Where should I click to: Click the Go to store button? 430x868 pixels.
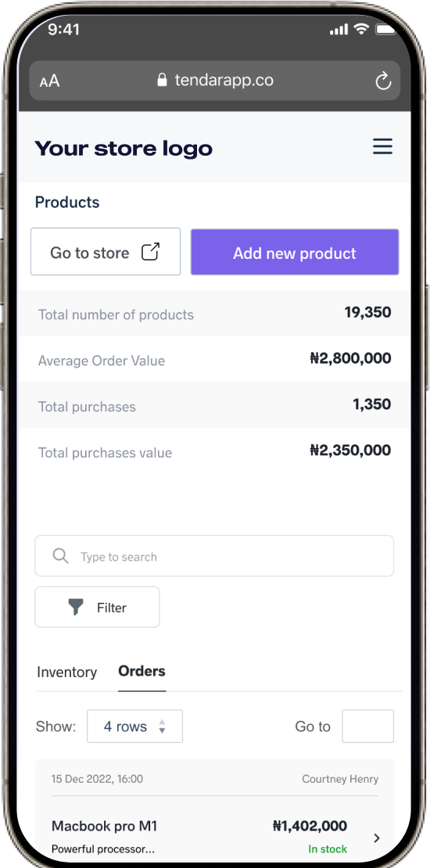(x=106, y=252)
